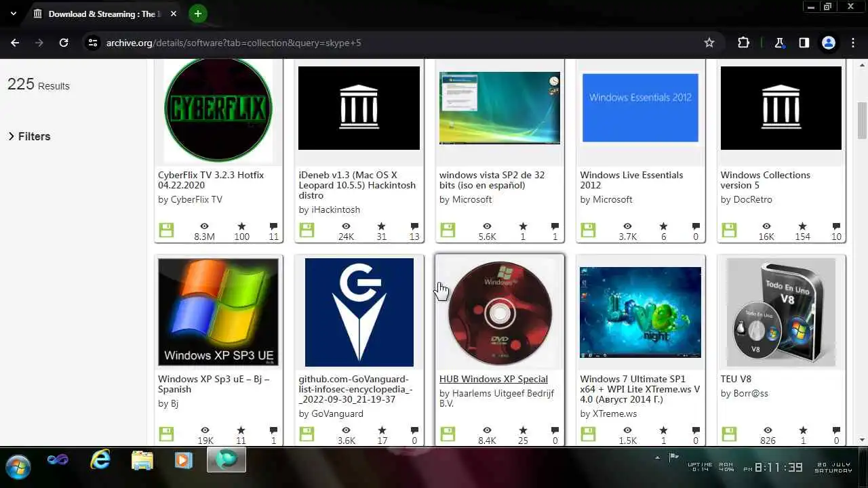868x488 pixels.
Task: Click the by GoVanguard creator text
Action: point(331,413)
